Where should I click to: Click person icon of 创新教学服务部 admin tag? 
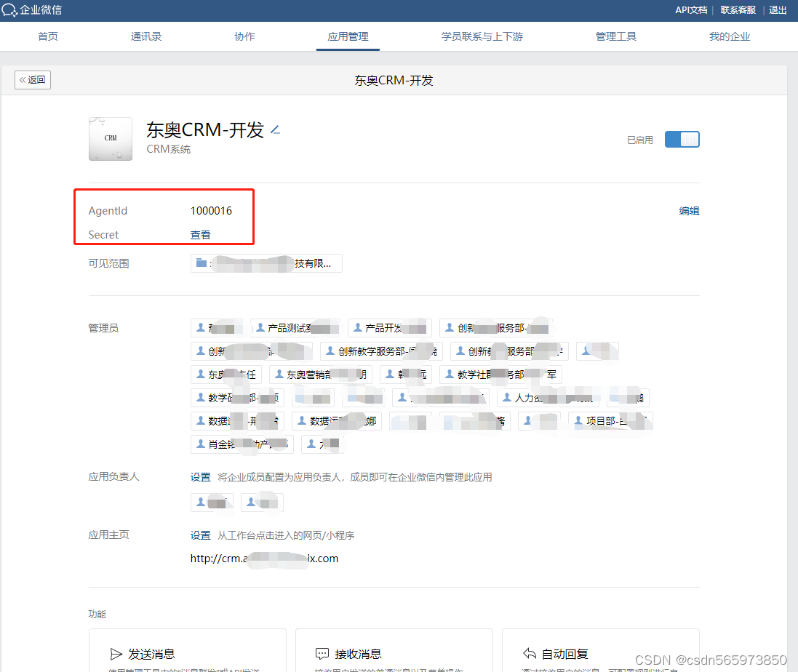point(330,351)
